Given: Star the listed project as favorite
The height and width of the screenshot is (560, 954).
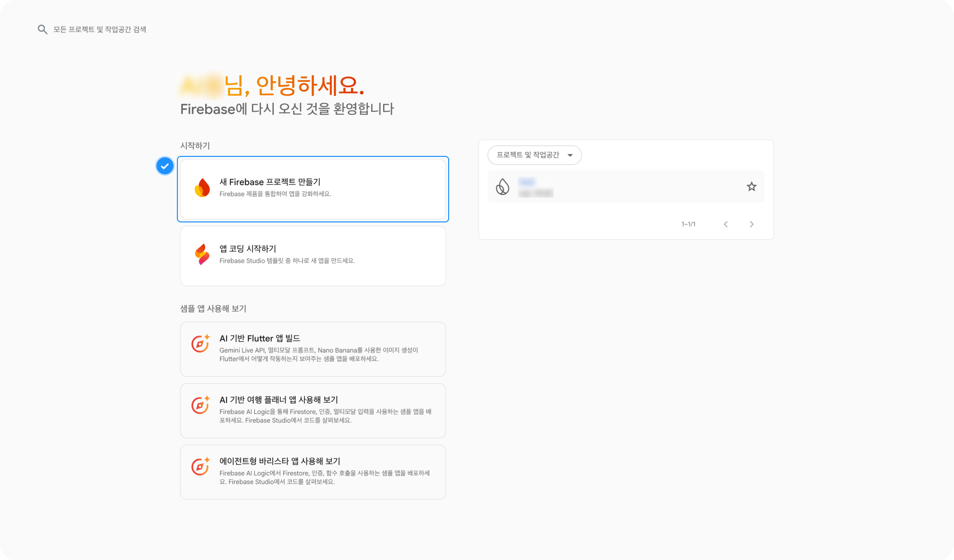Looking at the screenshot, I should [751, 187].
